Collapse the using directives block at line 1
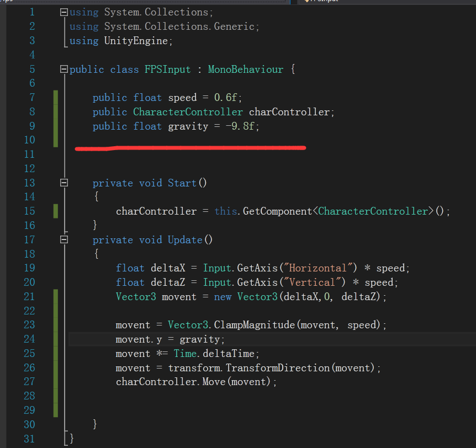The height and width of the screenshot is (448, 476). pos(64,12)
